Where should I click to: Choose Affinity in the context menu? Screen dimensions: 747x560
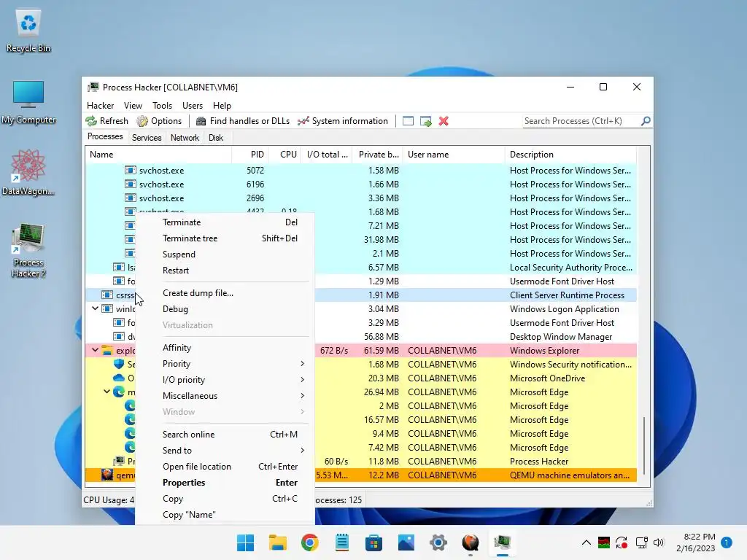(225, 348)
